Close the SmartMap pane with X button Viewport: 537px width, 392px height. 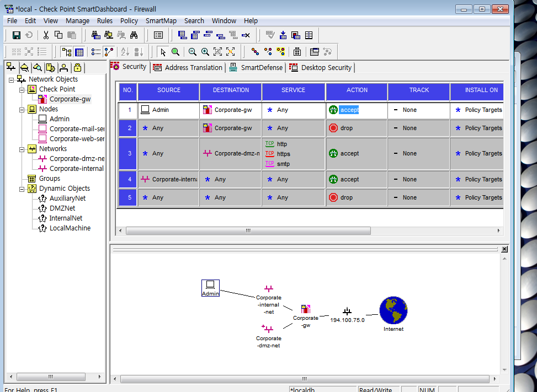click(504, 249)
